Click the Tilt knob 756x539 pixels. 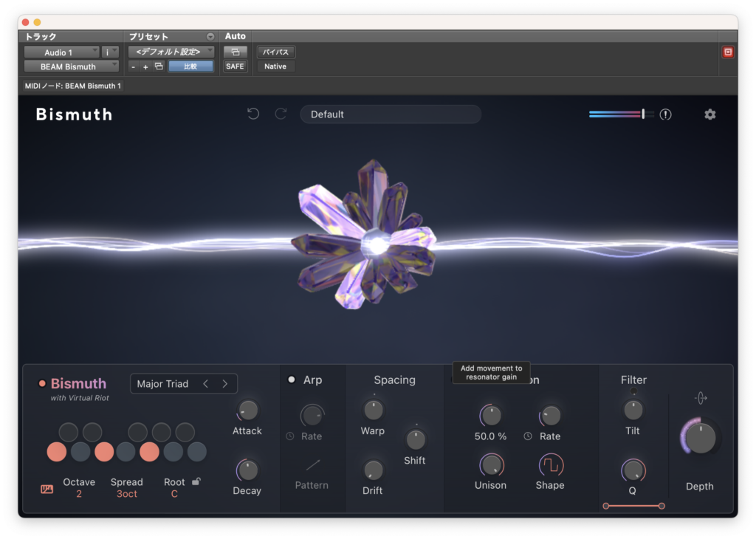(633, 411)
